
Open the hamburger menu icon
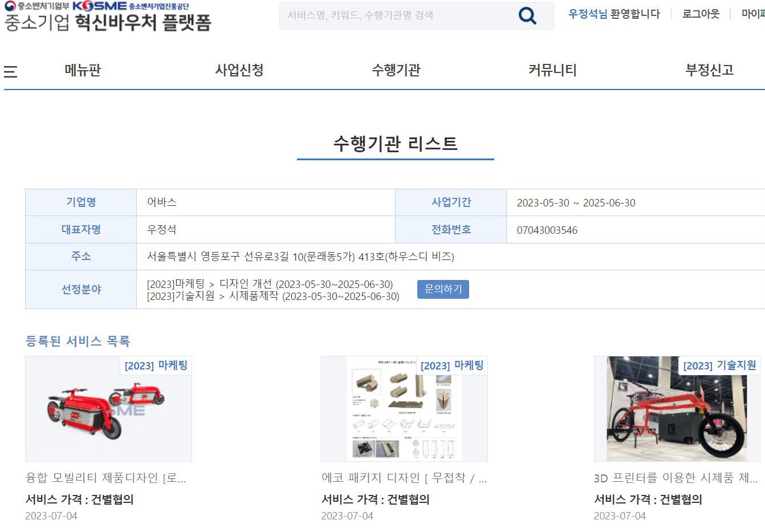(10, 72)
